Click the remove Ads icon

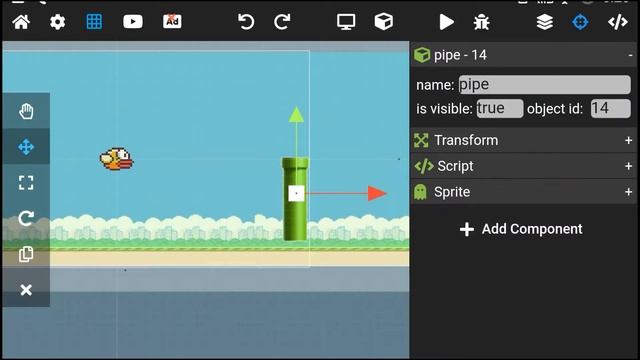tap(172, 22)
